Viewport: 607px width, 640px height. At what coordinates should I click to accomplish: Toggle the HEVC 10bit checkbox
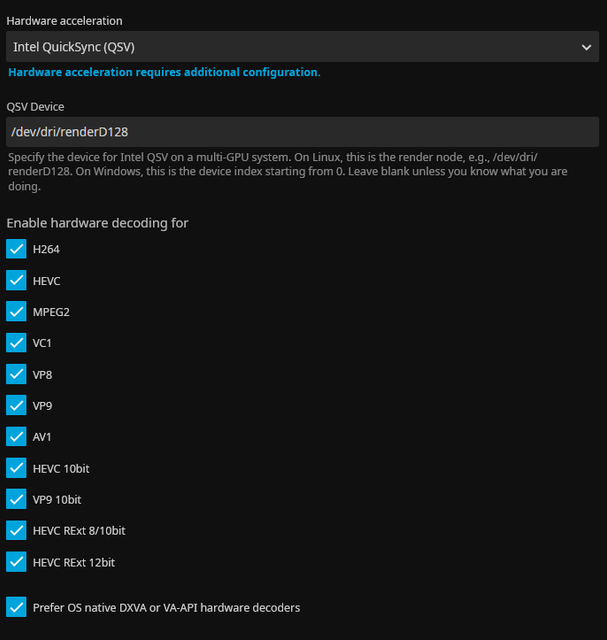pyautogui.click(x=16, y=468)
